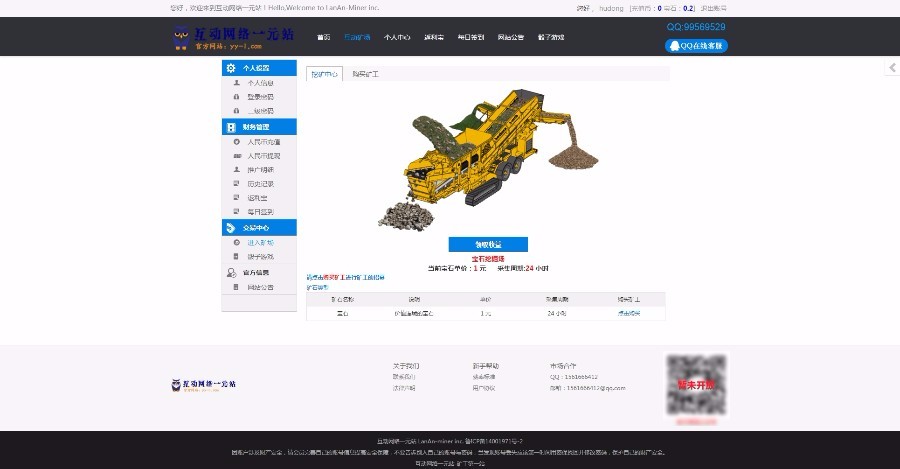The image size is (900, 469).
Task: Click the list icon beside 历史记录
Action: 236,184
